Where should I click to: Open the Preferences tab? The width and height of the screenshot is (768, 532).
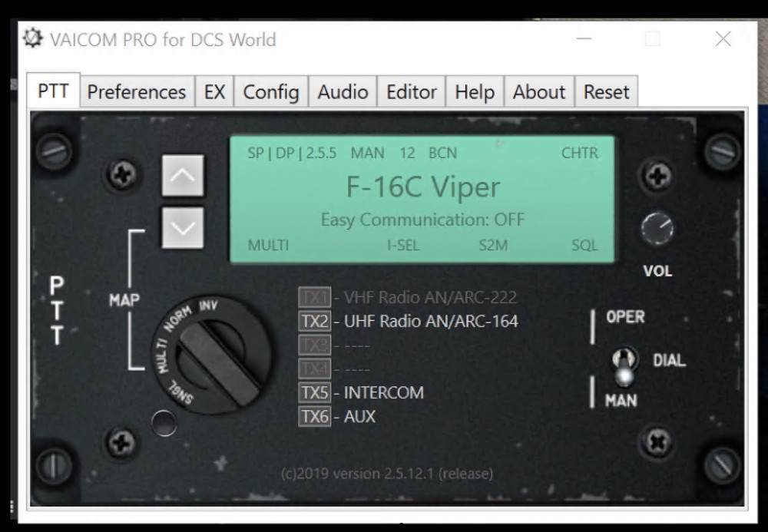click(x=137, y=91)
